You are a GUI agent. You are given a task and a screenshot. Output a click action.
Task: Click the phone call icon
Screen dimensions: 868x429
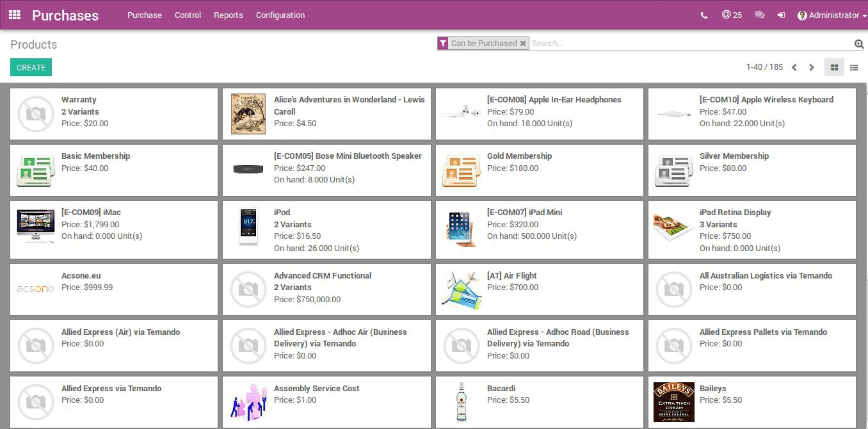click(704, 15)
